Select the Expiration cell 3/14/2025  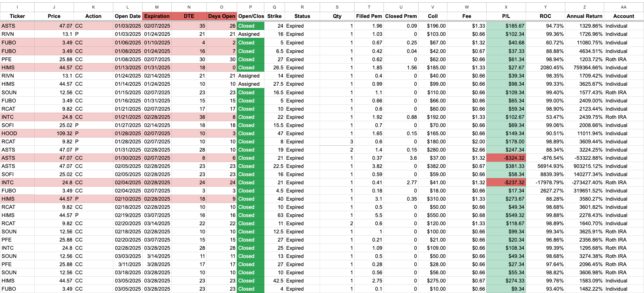point(157,256)
